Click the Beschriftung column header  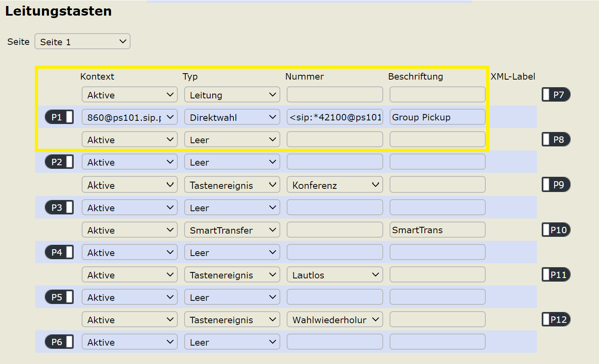(x=416, y=76)
